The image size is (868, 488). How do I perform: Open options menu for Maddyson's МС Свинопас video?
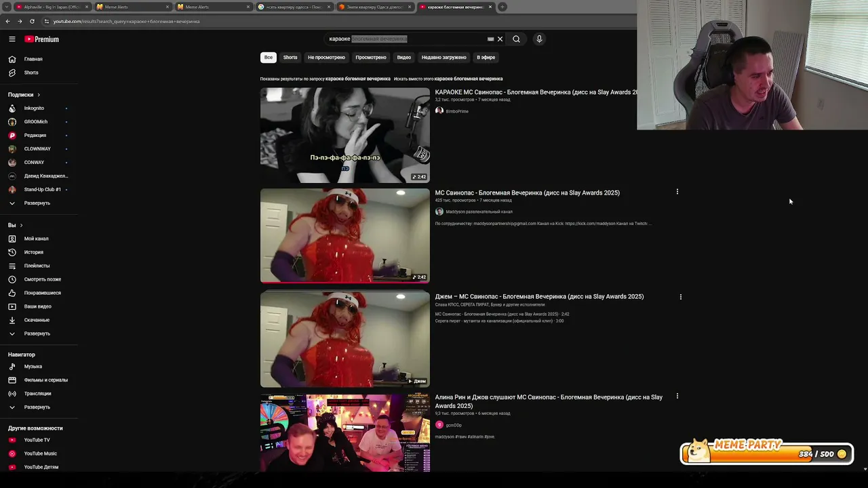click(677, 192)
